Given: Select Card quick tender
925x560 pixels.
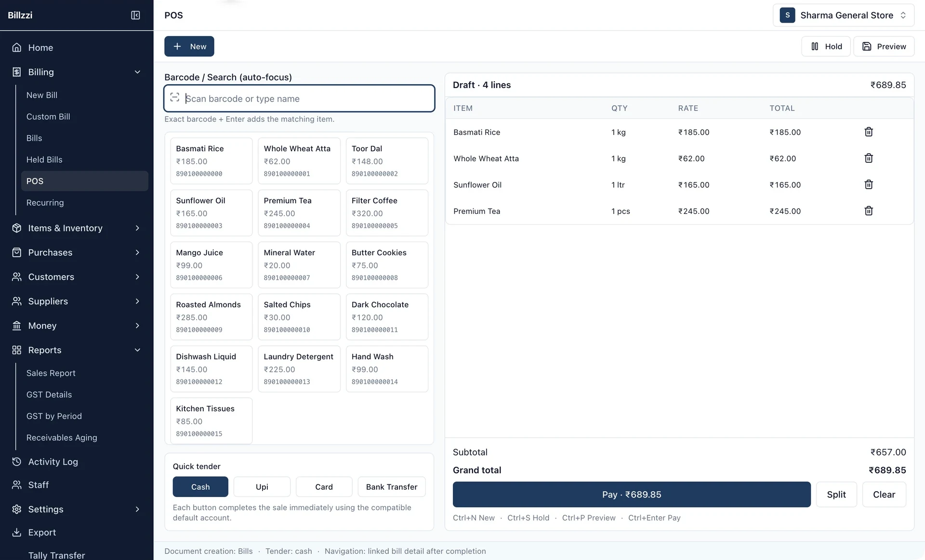Looking at the screenshot, I should [x=324, y=487].
